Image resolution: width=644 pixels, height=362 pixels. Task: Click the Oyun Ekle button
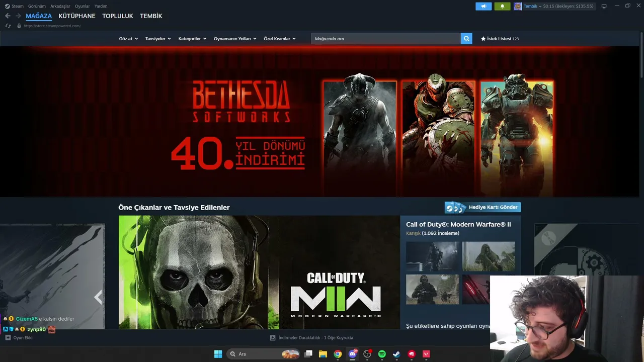coord(19,338)
